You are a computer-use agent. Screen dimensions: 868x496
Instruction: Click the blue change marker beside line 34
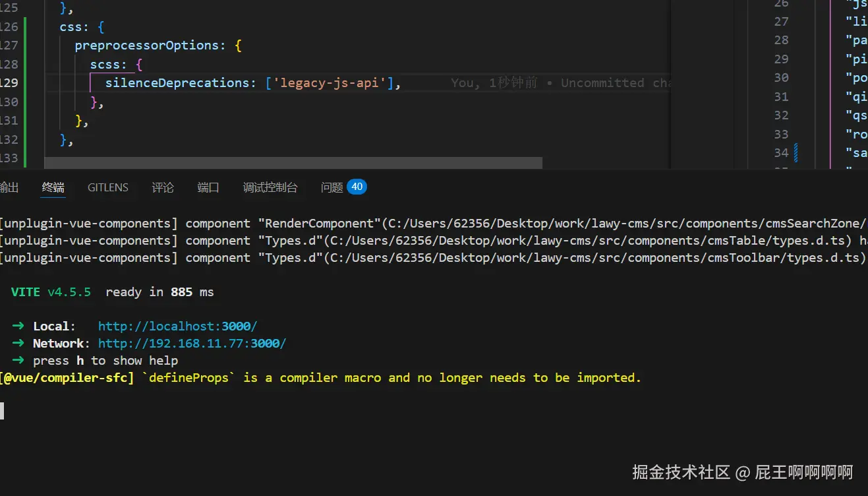[x=796, y=153]
